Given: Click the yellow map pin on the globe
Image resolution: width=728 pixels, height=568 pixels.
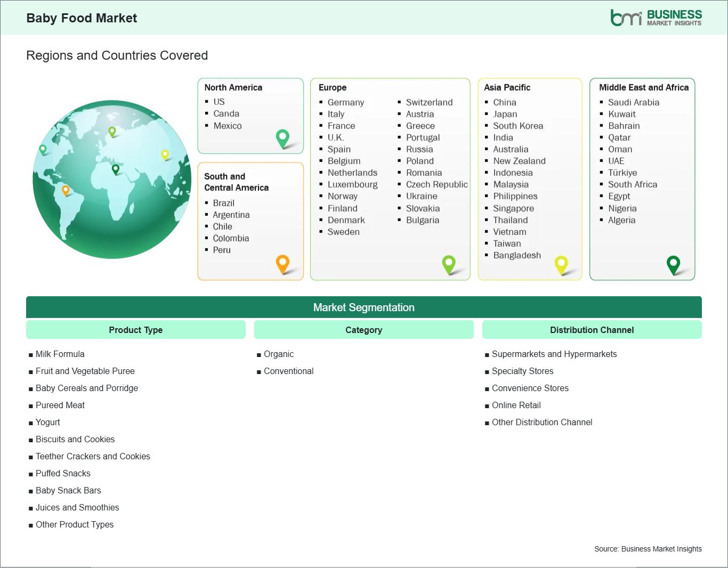Looking at the screenshot, I should click(x=165, y=155).
